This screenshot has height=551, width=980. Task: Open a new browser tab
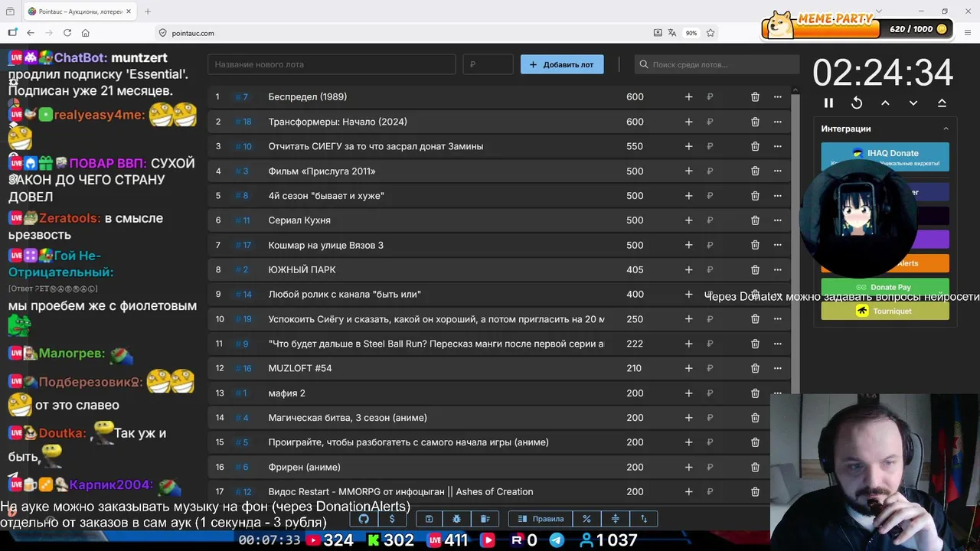148,11
